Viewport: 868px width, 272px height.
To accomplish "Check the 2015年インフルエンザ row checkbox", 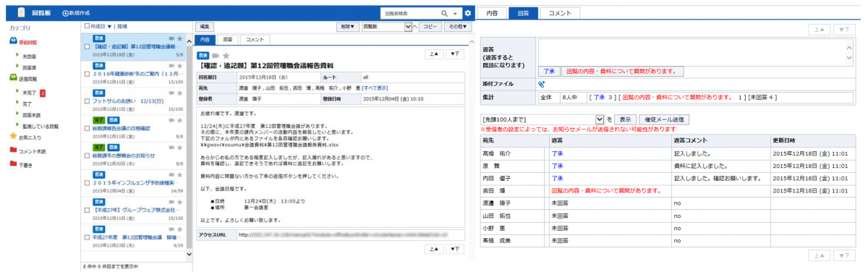I will 88,183.
